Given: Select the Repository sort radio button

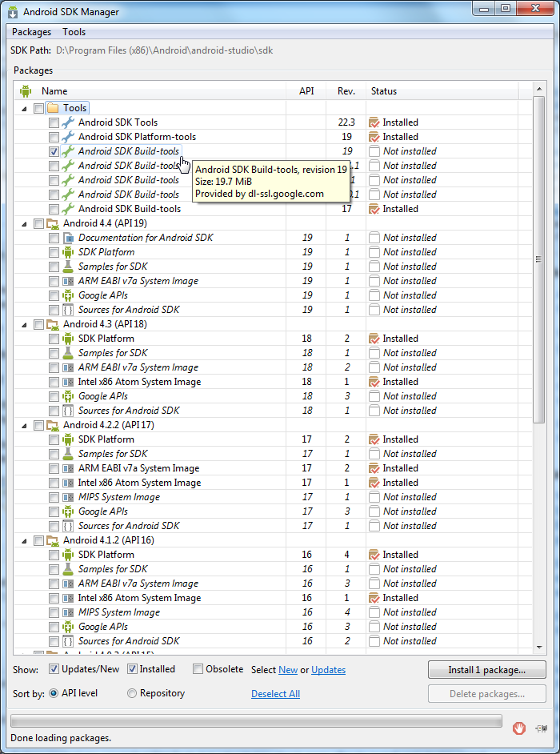Looking at the screenshot, I should coord(132,693).
